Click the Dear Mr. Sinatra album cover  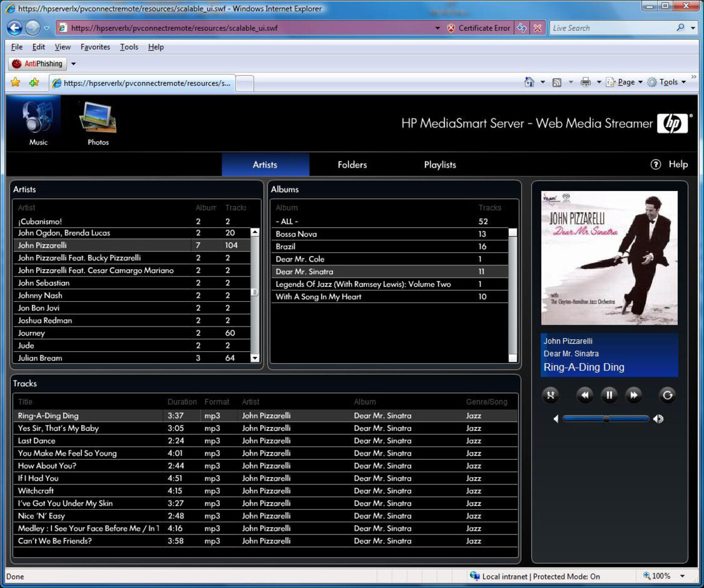pyautogui.click(x=609, y=258)
